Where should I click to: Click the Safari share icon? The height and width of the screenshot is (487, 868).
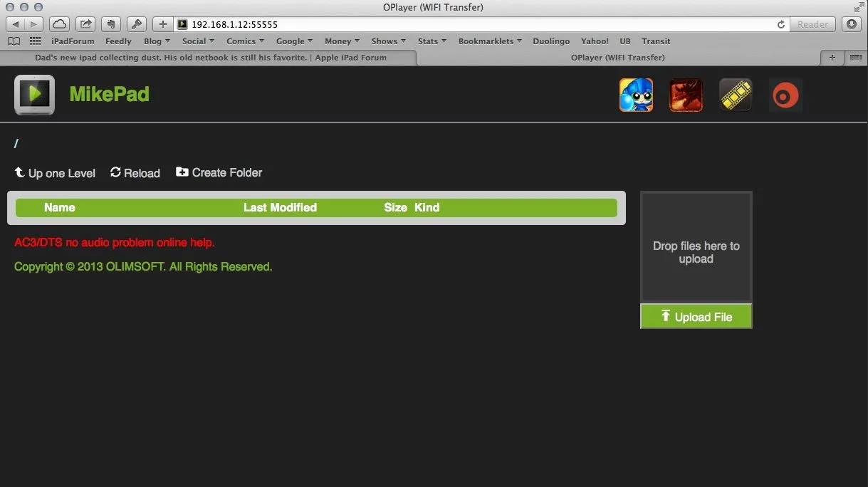pyautogui.click(x=85, y=24)
